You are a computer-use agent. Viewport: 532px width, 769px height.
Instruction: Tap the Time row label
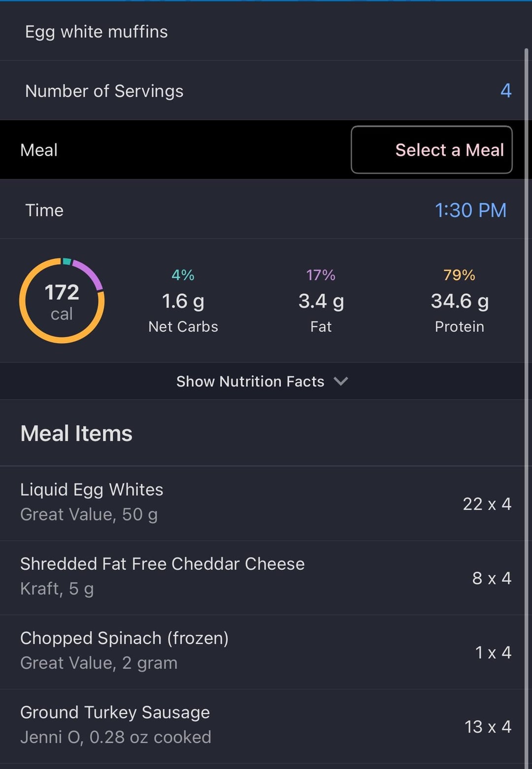click(44, 210)
